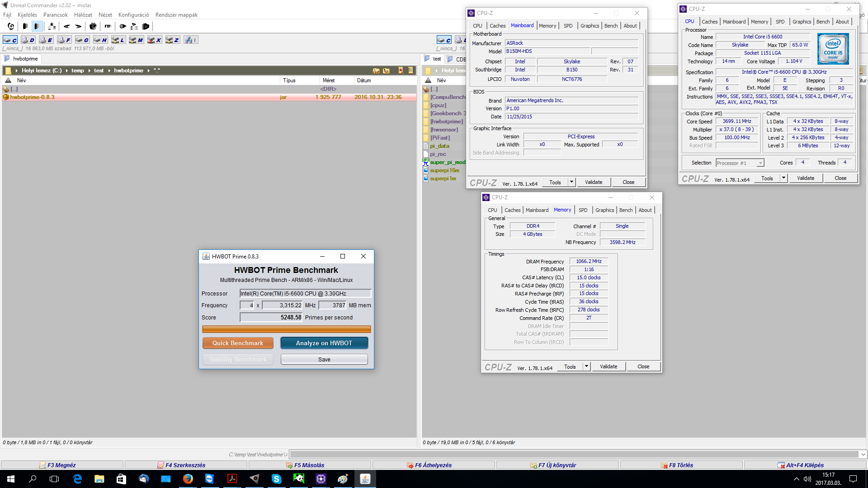The height and width of the screenshot is (488, 868).
Task: Click the refresh panel toolbar icon
Action: click(x=11, y=26)
